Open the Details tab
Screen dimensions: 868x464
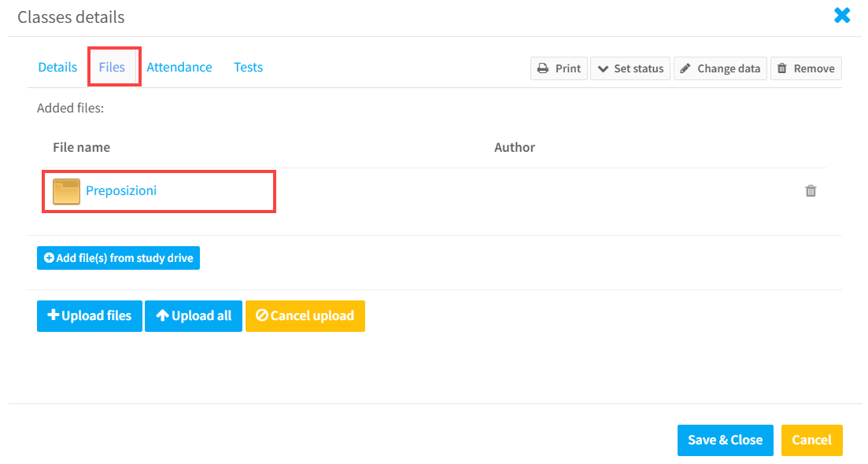point(57,68)
